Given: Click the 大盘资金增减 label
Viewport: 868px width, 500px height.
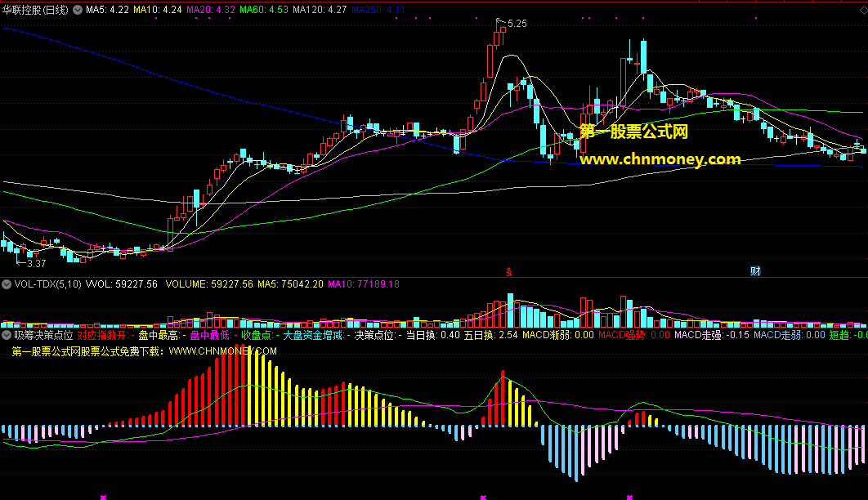Looking at the screenshot, I should [x=313, y=335].
